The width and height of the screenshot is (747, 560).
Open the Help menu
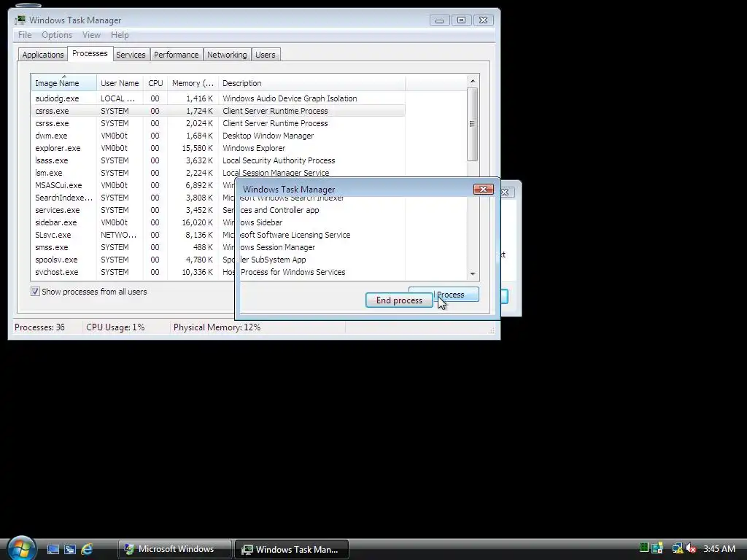pos(120,35)
